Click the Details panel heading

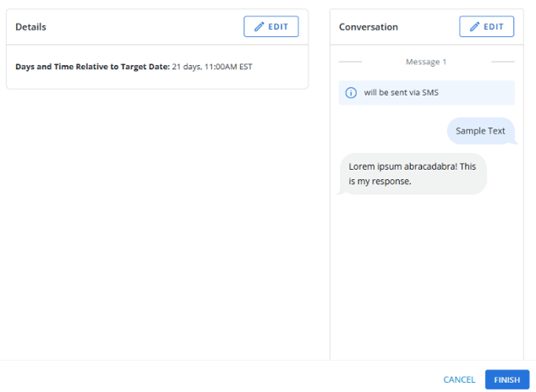coord(31,27)
